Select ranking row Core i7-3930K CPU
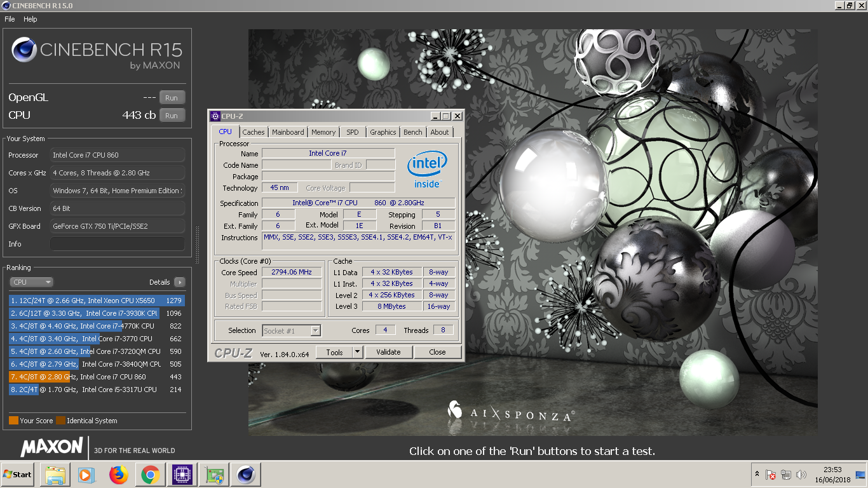868x488 pixels. tap(97, 313)
